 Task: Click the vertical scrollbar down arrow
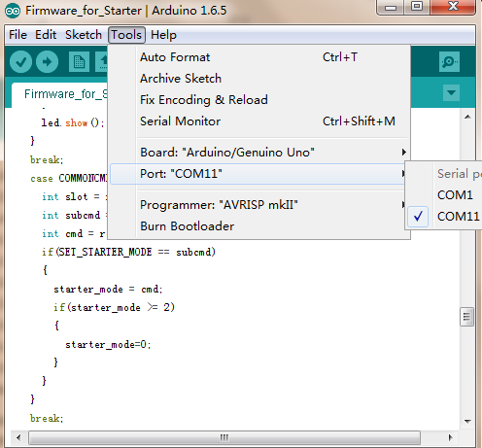coord(467,421)
